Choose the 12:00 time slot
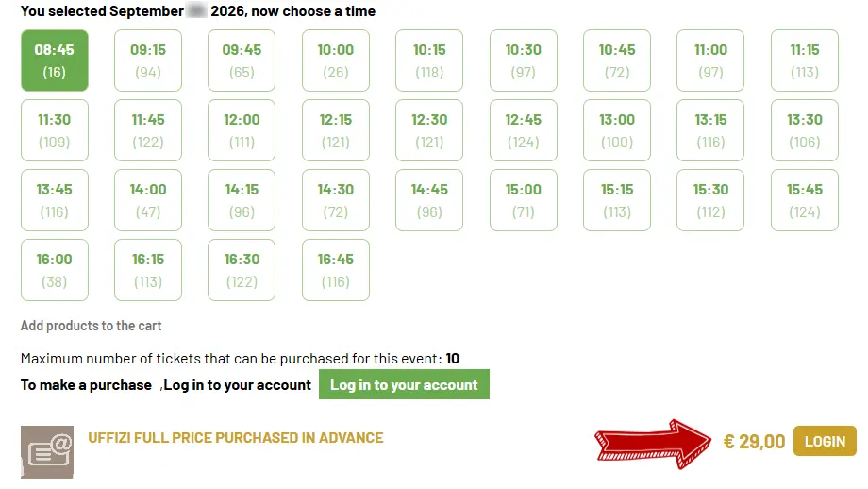 tap(242, 130)
